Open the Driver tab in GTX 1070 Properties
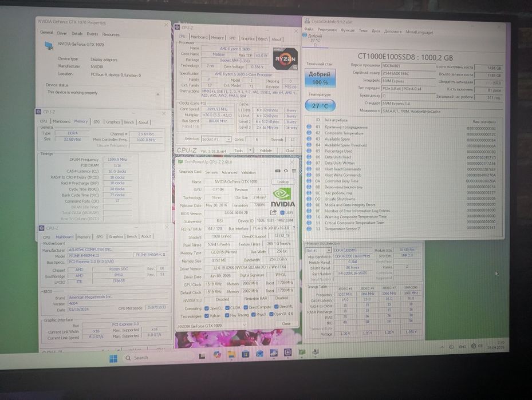The height and width of the screenshot is (400, 532). tap(62, 33)
